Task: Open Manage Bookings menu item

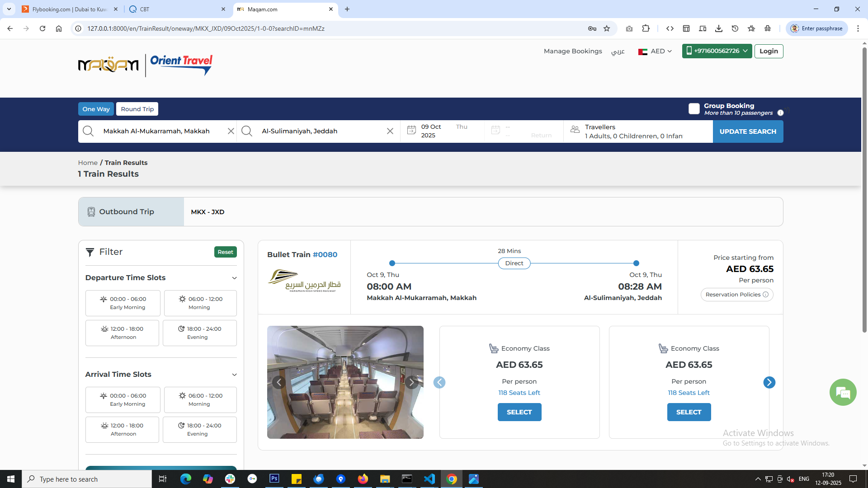Action: [573, 51]
